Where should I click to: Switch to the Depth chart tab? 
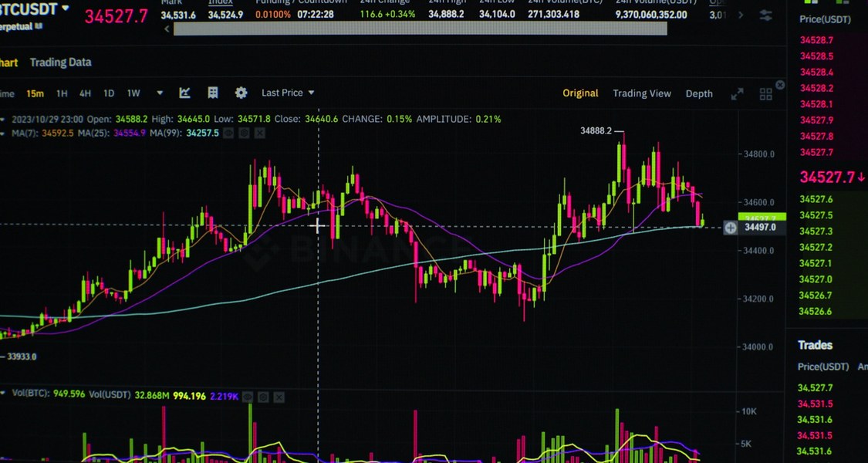[699, 93]
